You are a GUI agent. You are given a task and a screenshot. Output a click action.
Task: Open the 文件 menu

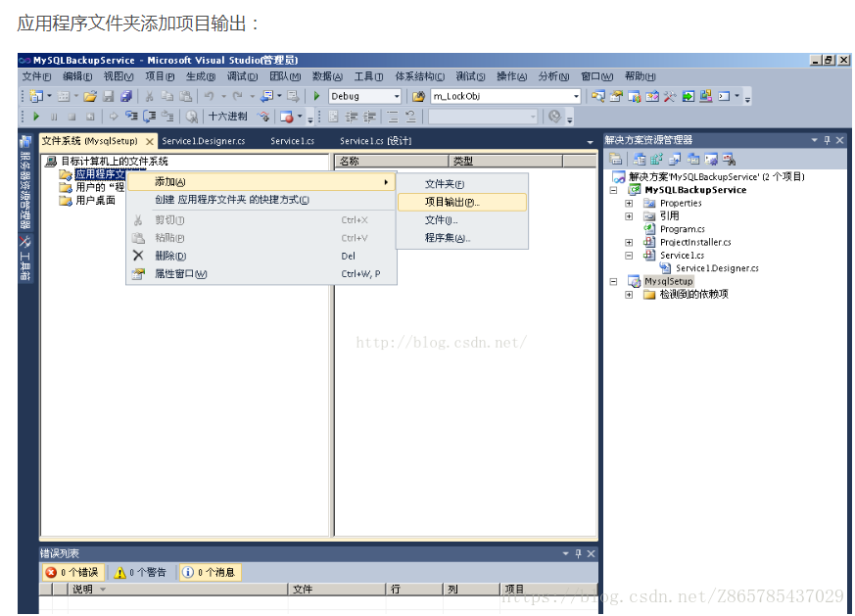tap(36, 76)
